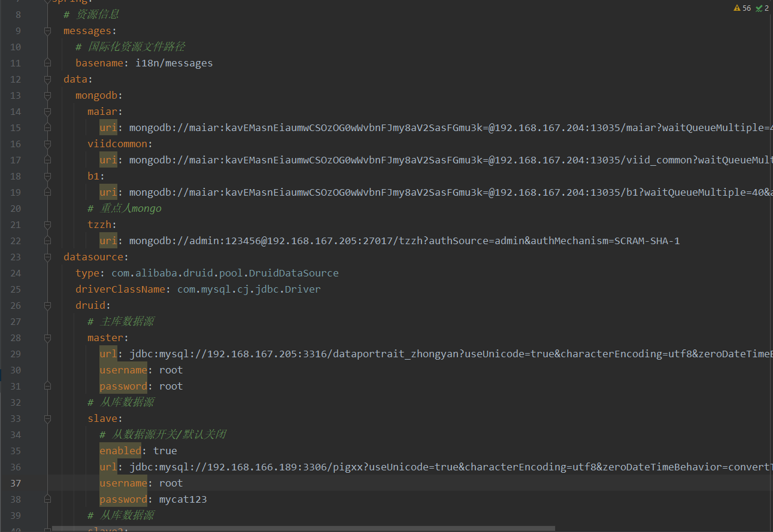This screenshot has height=532, width=773.
Task: Click the green typo checkmark indicator
Action: (762, 8)
